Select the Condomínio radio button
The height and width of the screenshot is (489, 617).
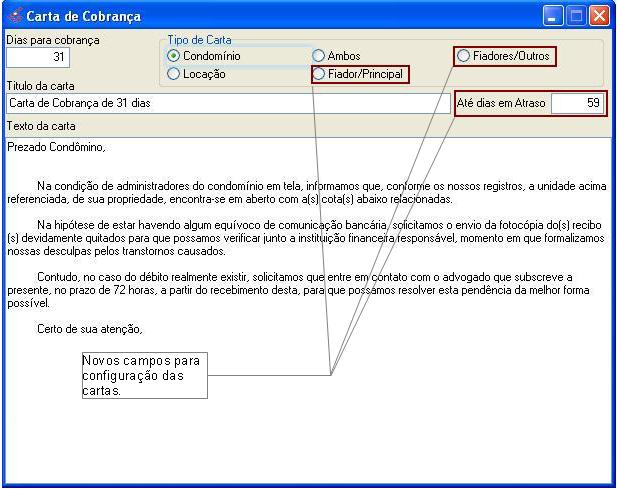pos(174,56)
